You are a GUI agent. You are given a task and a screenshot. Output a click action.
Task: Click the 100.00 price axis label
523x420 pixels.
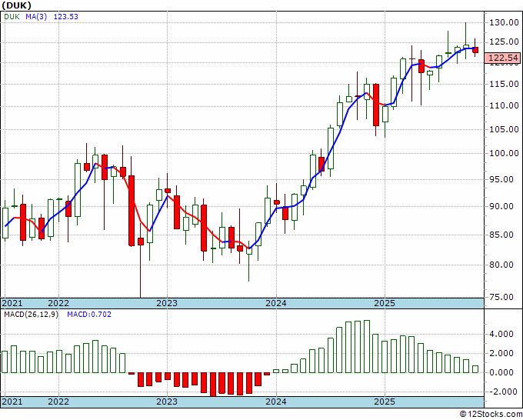[504, 153]
